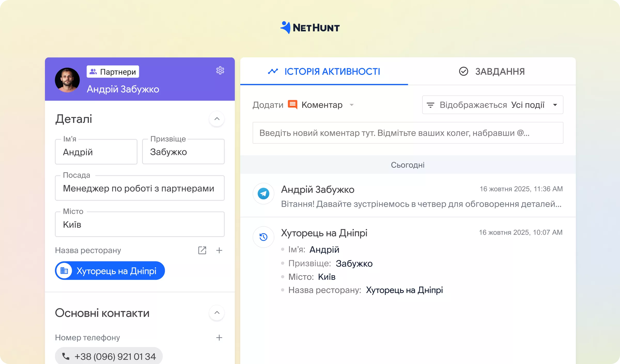Click the Telegram message icon in activity history

pyautogui.click(x=263, y=194)
